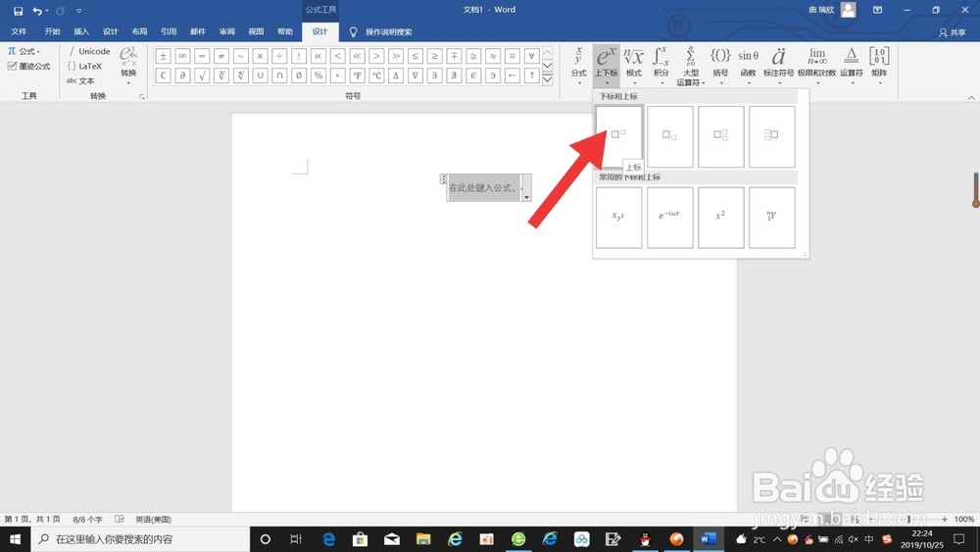Switch to the 引用 (References) tab
Viewport: 980px width, 552px height.
click(169, 32)
